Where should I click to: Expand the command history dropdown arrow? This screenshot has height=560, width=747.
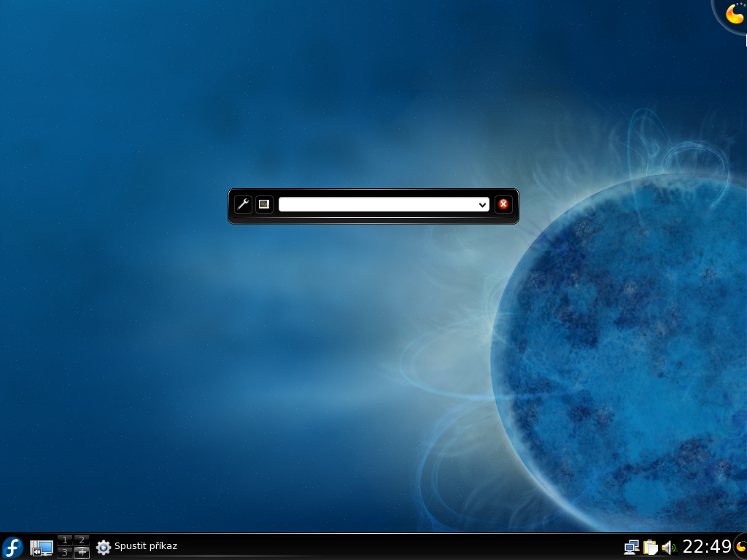point(482,205)
